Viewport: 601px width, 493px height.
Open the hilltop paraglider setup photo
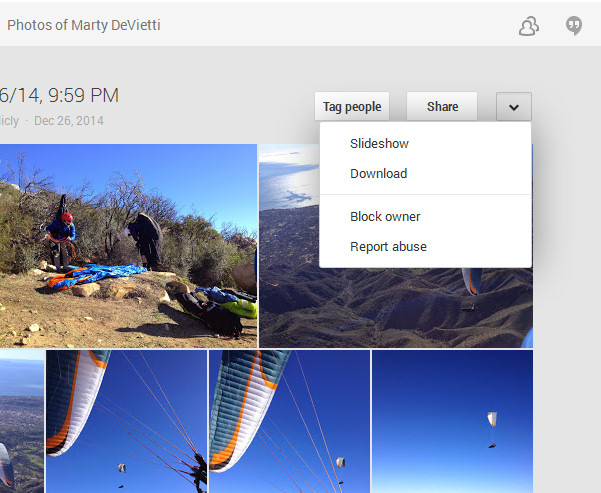[x=128, y=246]
